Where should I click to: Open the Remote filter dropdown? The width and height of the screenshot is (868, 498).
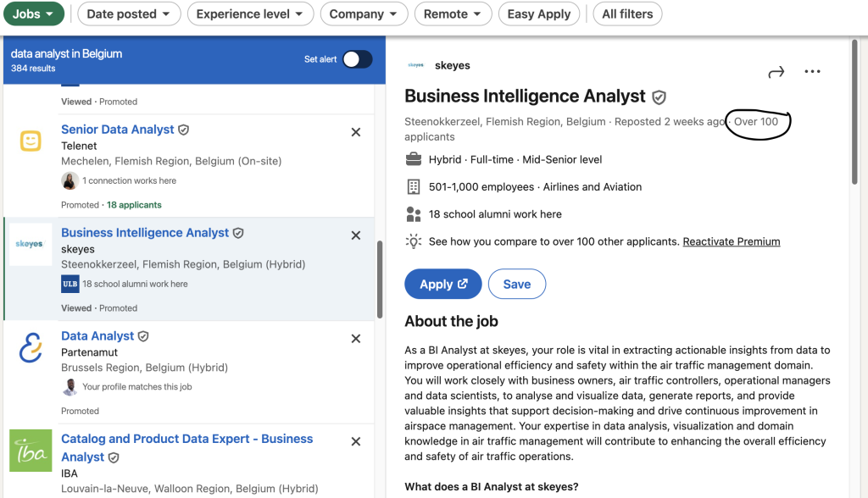coord(453,14)
